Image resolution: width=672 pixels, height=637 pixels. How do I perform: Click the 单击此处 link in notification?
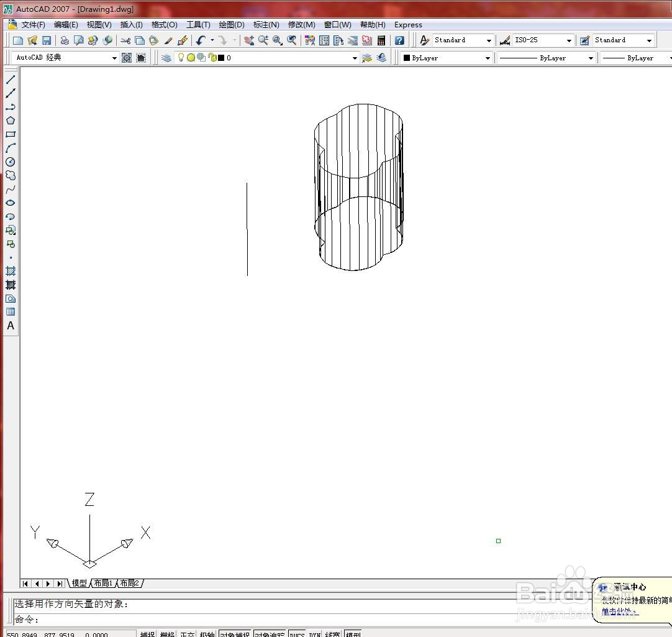click(619, 612)
